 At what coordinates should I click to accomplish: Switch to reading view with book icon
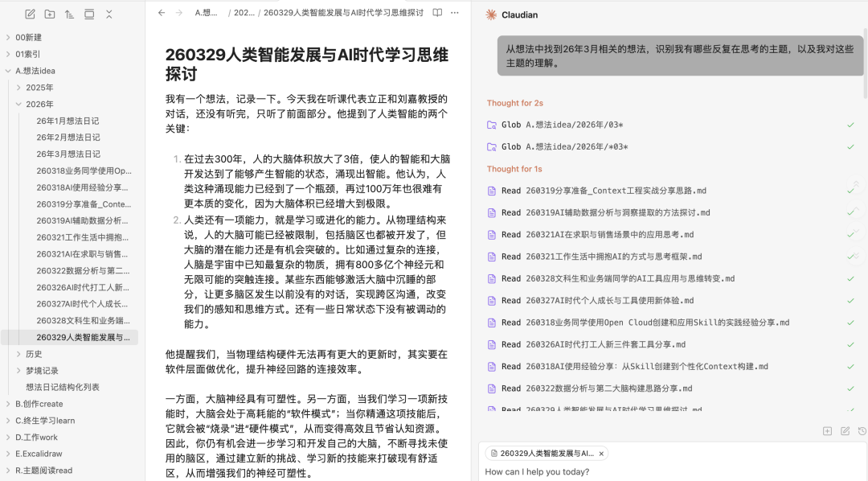pyautogui.click(x=437, y=13)
